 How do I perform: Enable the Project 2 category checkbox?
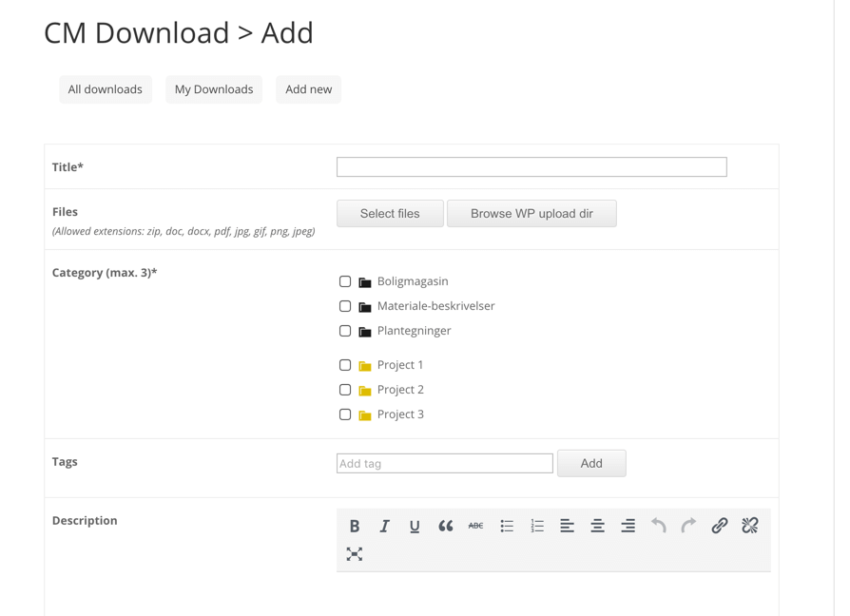345,390
